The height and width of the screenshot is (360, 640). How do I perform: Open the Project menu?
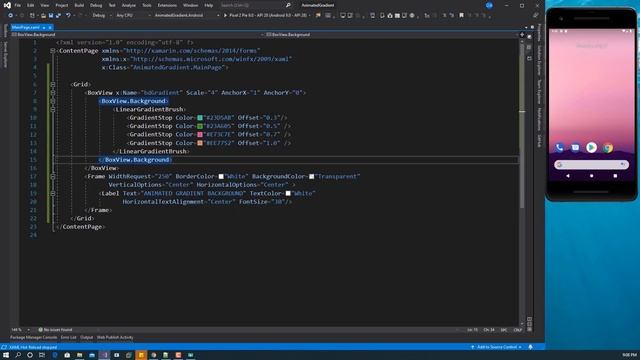coord(62,5)
